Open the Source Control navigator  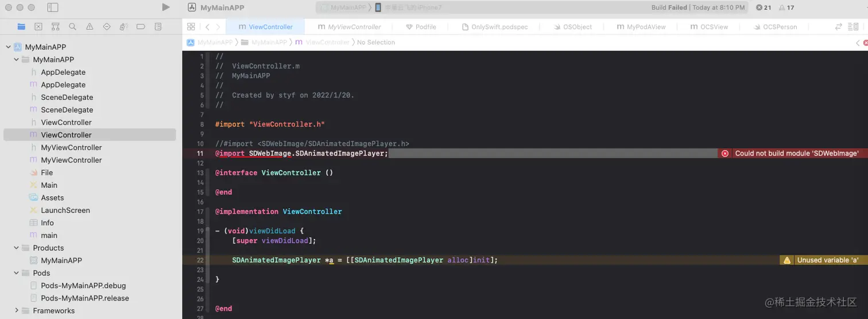(38, 26)
